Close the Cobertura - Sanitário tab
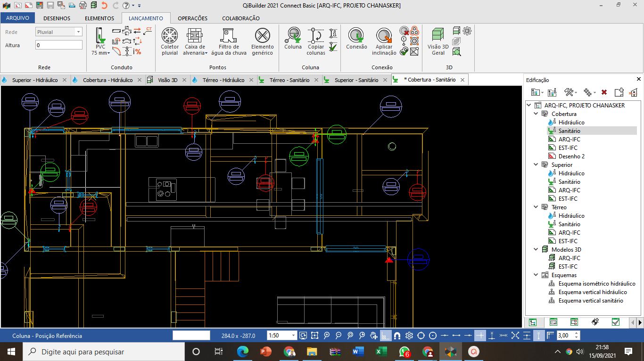The image size is (644, 361). (x=462, y=80)
